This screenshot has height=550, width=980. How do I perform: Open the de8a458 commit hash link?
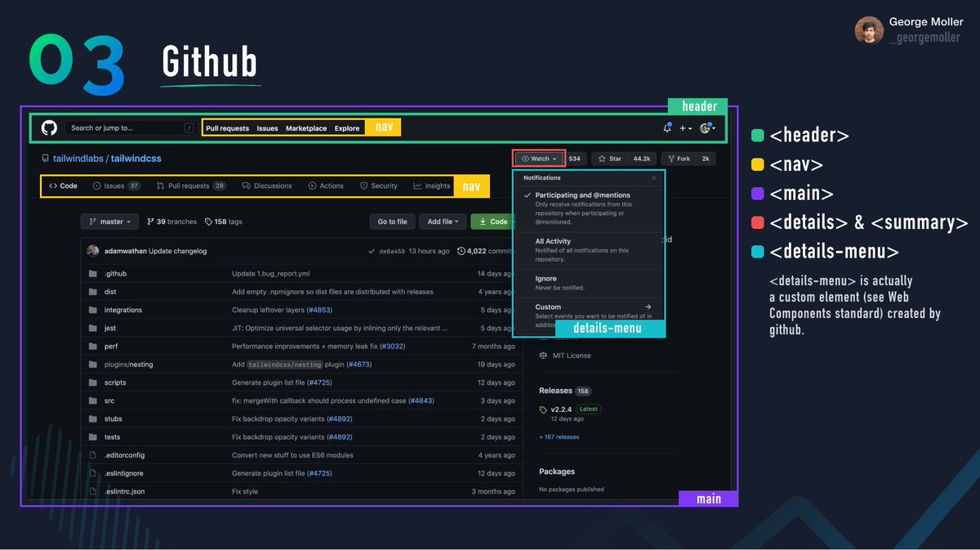click(392, 251)
